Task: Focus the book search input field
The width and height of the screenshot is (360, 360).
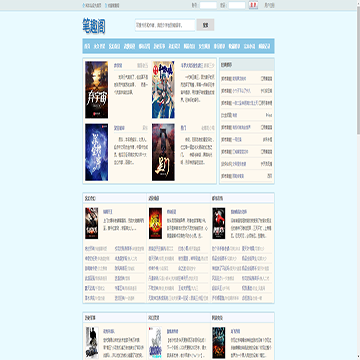Action: click(x=165, y=25)
